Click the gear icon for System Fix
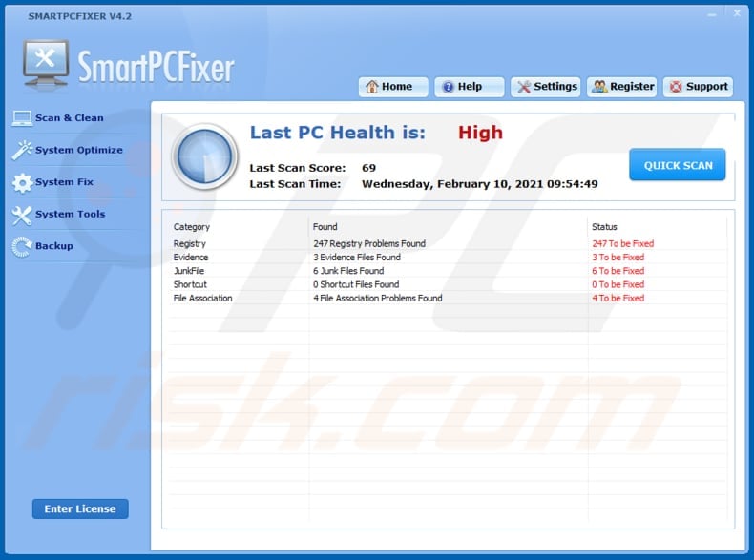754x560 pixels. click(x=22, y=182)
